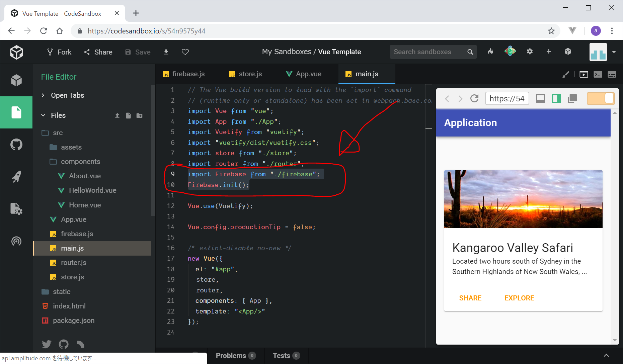Open the GitHub panel in sidebar
623x364 pixels.
pyautogui.click(x=16, y=145)
